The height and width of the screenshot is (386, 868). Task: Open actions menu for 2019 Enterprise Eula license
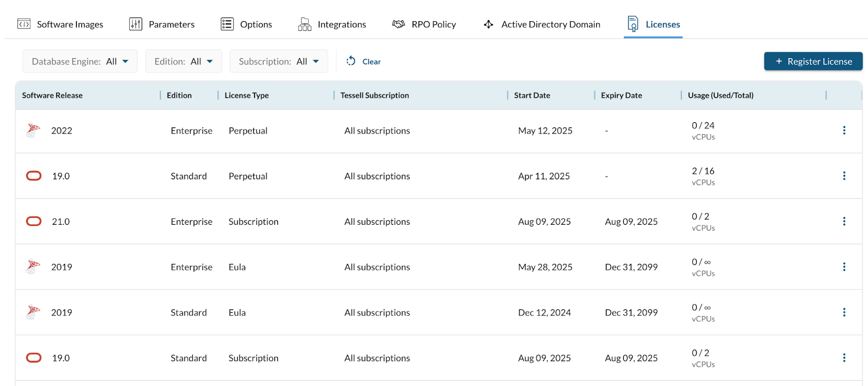click(844, 267)
